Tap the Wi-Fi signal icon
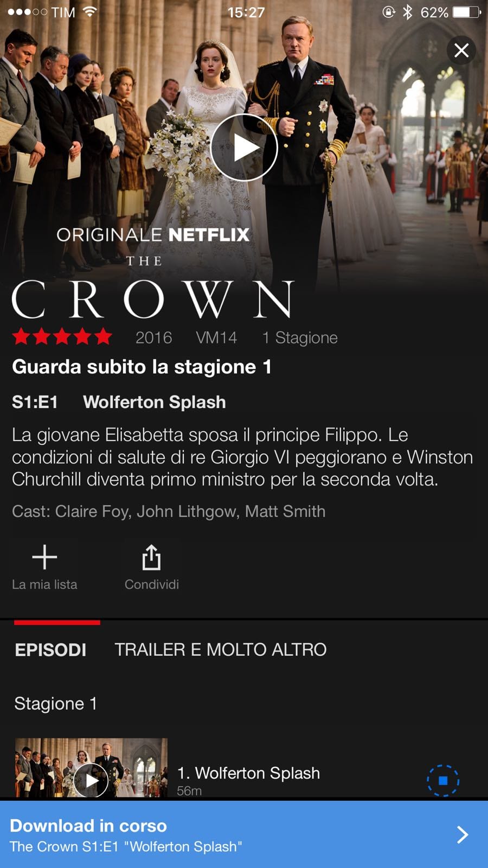Image resolution: width=488 pixels, height=868 pixels. click(90, 12)
